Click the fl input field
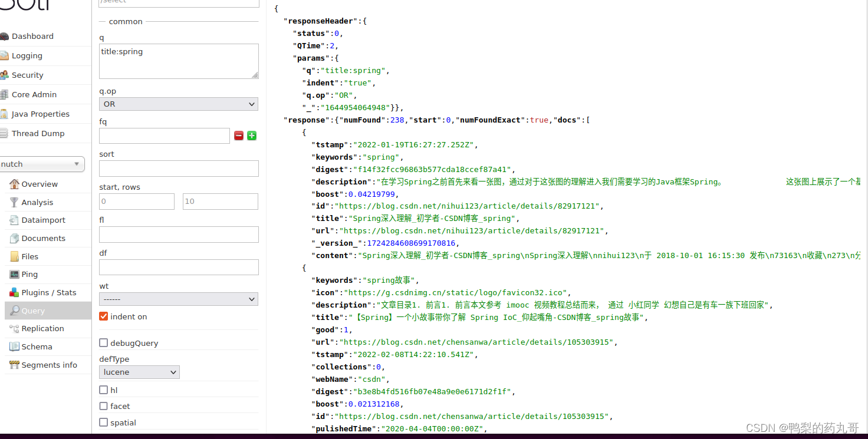 (x=179, y=235)
